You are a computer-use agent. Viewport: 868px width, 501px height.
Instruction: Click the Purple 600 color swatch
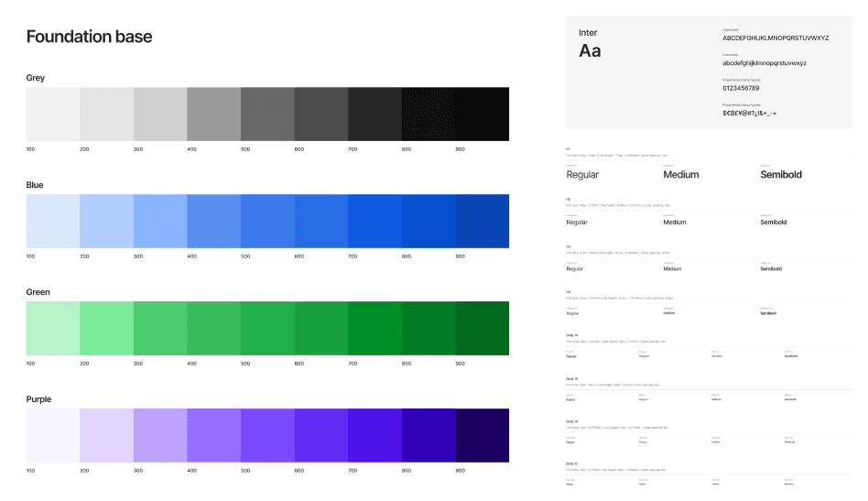[320, 435]
